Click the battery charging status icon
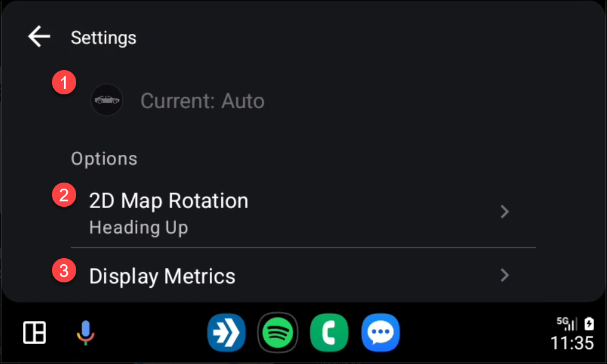This screenshot has height=364, width=607. pyautogui.click(x=589, y=323)
